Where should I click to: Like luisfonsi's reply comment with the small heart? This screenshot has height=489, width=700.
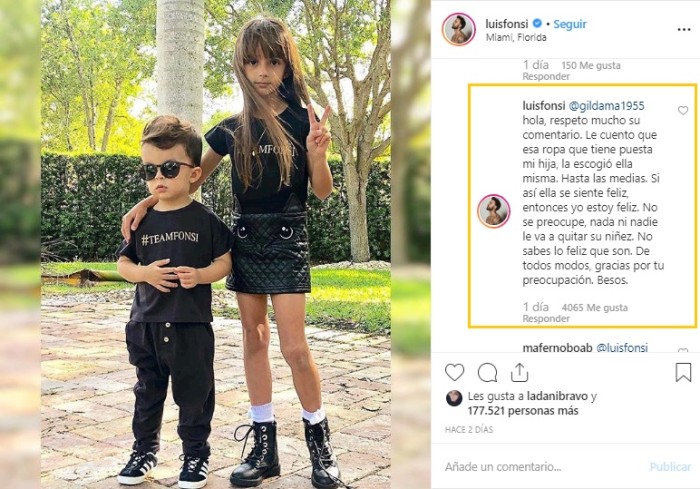coord(683,110)
